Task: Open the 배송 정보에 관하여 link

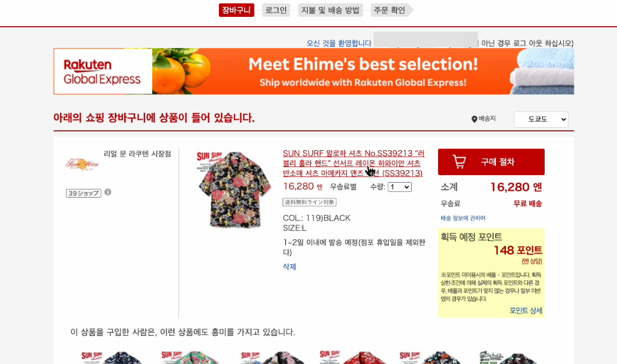Action: 463,218
